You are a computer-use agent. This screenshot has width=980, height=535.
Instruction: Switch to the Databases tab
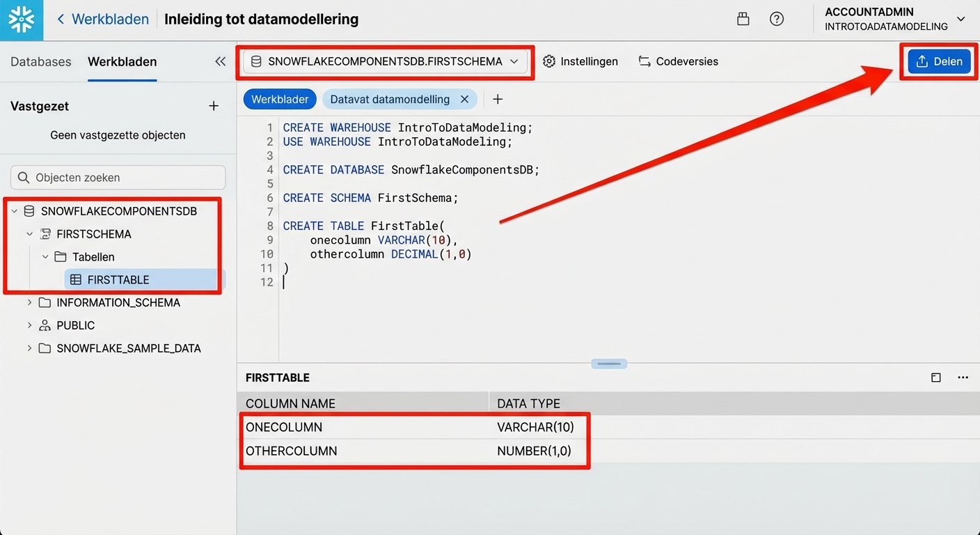[x=40, y=61]
